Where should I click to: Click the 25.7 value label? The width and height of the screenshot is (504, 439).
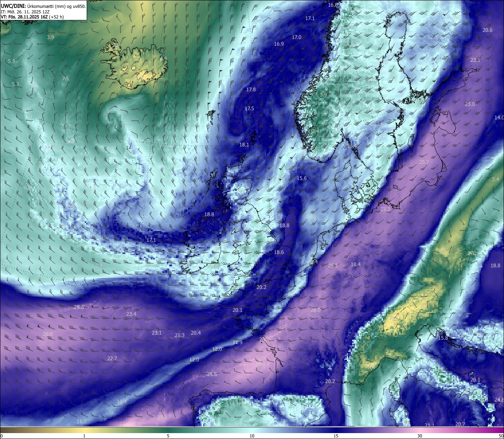424,162
